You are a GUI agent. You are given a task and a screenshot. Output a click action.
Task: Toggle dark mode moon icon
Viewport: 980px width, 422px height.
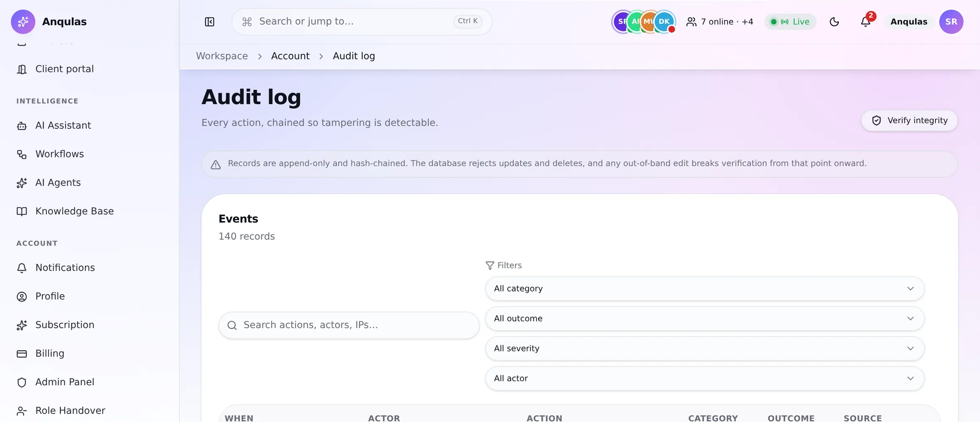(x=834, y=22)
